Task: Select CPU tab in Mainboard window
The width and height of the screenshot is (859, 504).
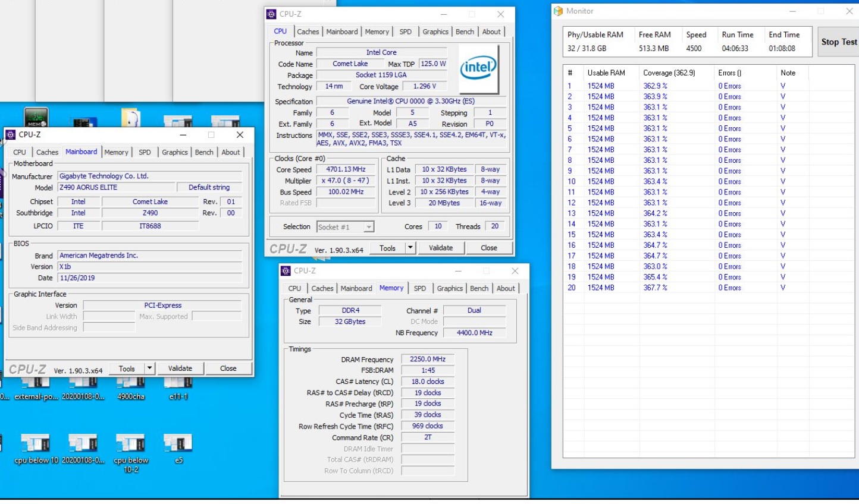Action: coord(20,153)
